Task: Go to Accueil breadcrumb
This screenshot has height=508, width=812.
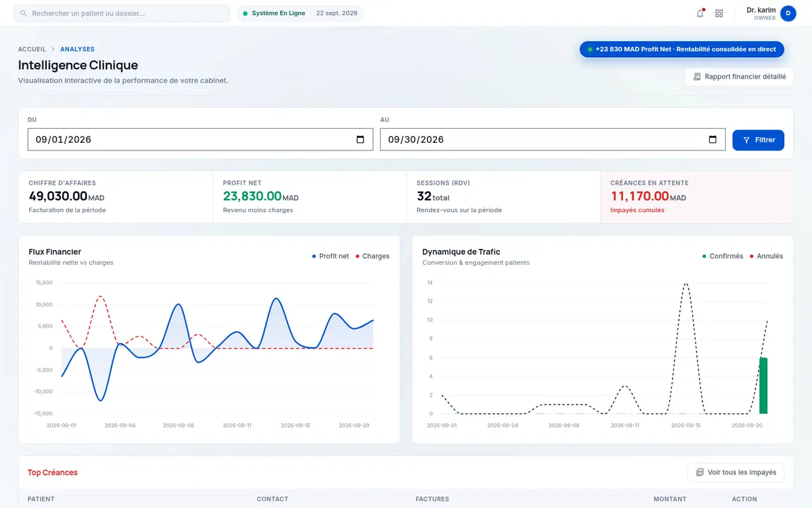Action: tap(32, 49)
